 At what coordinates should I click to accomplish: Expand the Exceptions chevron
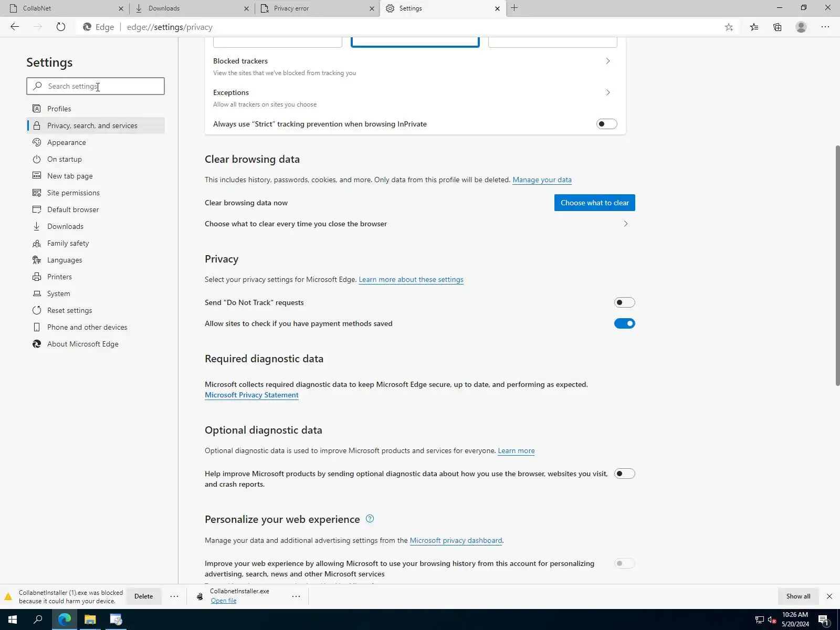[608, 92]
